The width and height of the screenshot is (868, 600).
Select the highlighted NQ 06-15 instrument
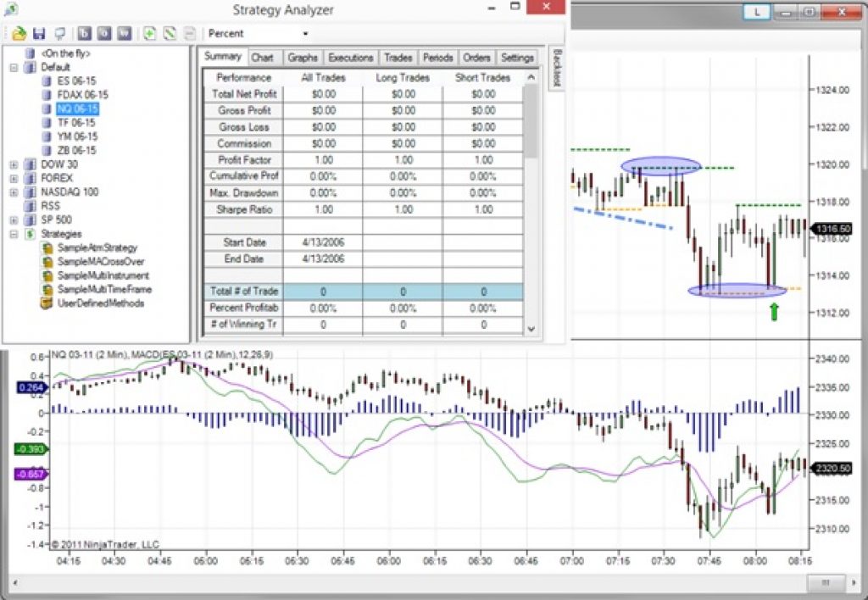click(x=77, y=108)
